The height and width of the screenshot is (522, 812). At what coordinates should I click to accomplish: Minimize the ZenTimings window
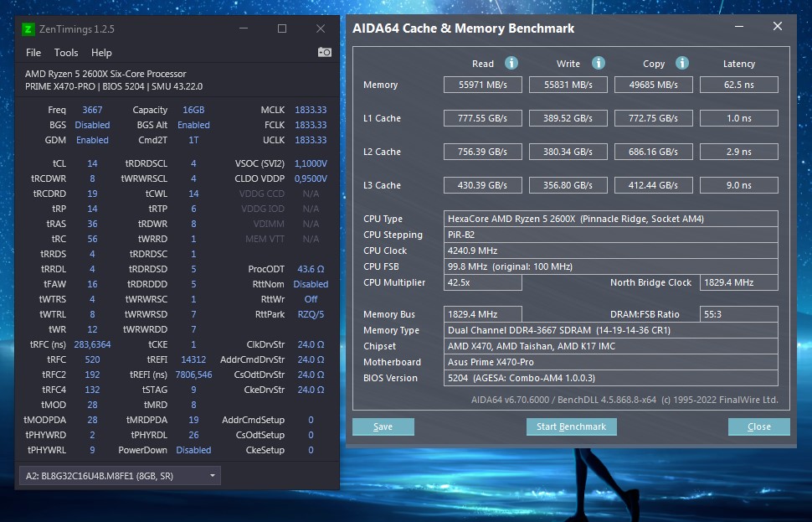[x=244, y=28]
